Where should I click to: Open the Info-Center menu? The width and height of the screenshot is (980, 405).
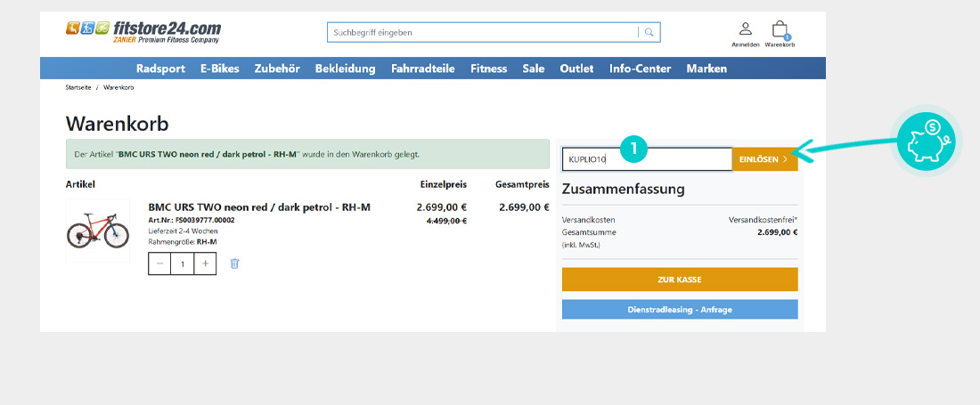(x=640, y=69)
